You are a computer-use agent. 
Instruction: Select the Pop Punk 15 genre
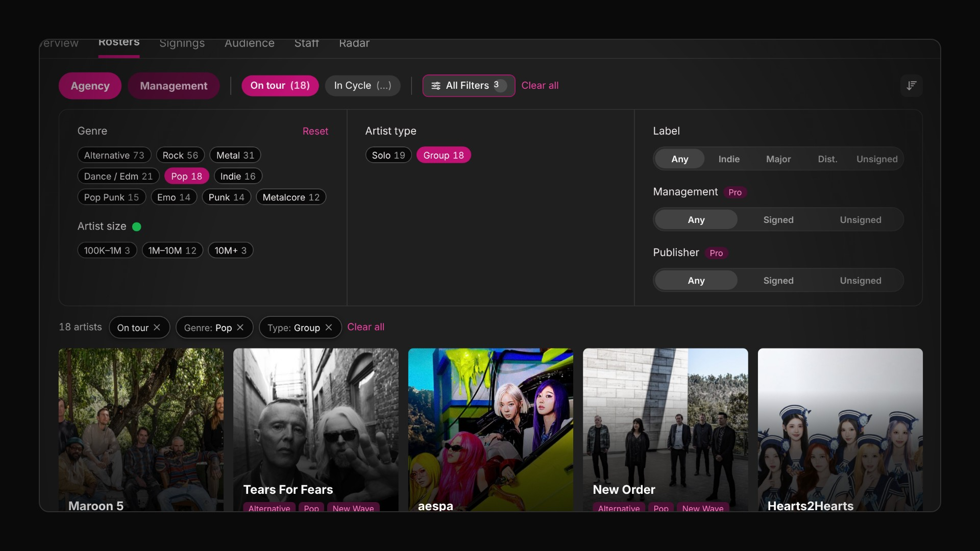click(x=111, y=197)
